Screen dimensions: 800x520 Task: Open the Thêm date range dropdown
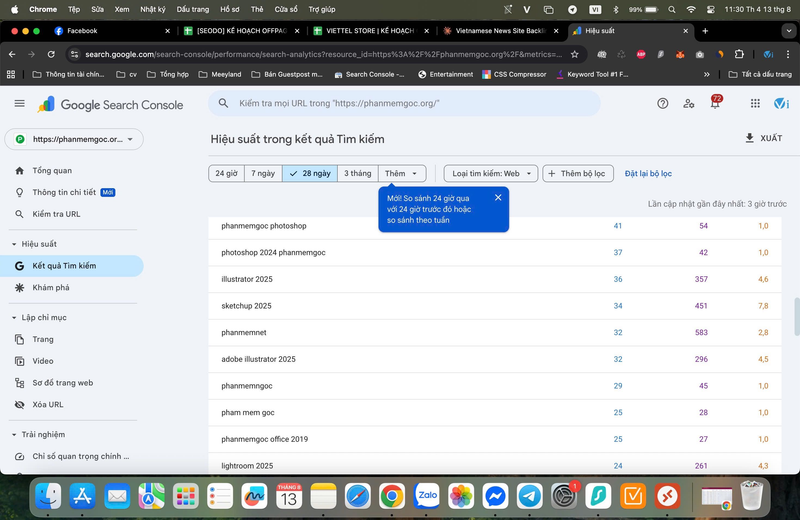tap(402, 174)
